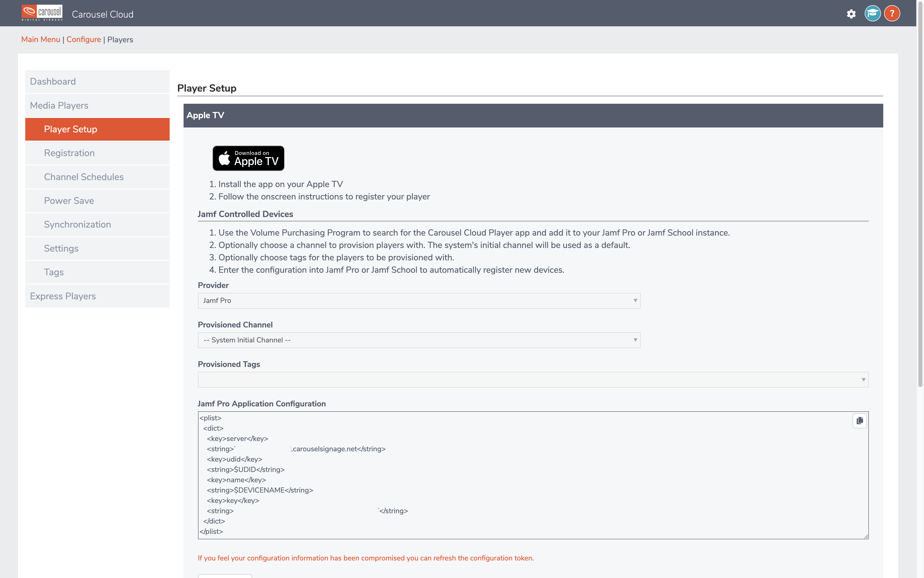Open Power Save in the sidebar

97,201
